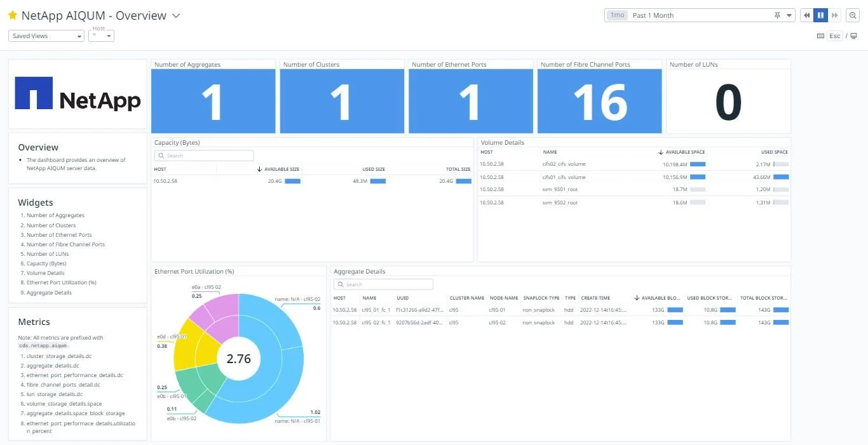Expand the dashboard title chevron
The height and width of the screenshot is (445, 868).
pos(176,15)
